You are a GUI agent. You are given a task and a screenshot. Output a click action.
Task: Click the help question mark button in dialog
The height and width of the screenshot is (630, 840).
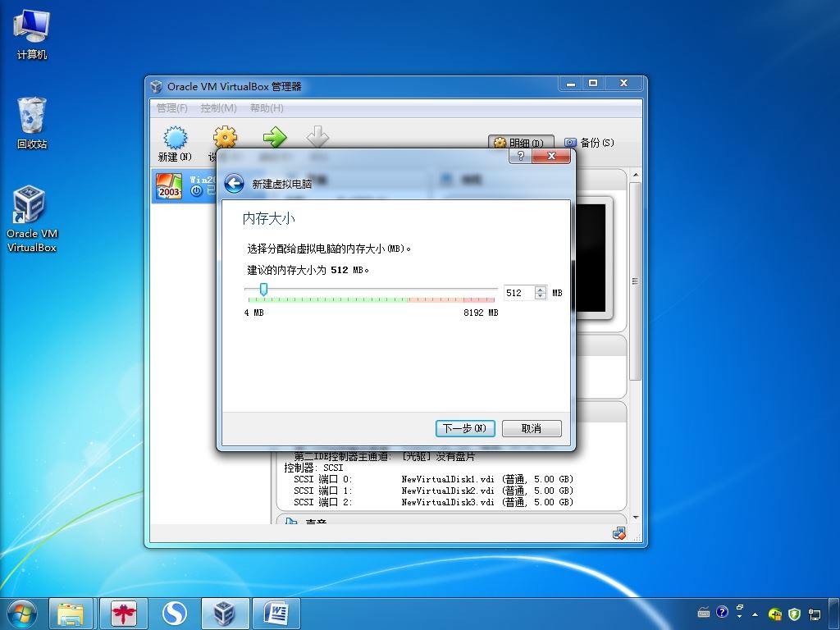tap(519, 156)
